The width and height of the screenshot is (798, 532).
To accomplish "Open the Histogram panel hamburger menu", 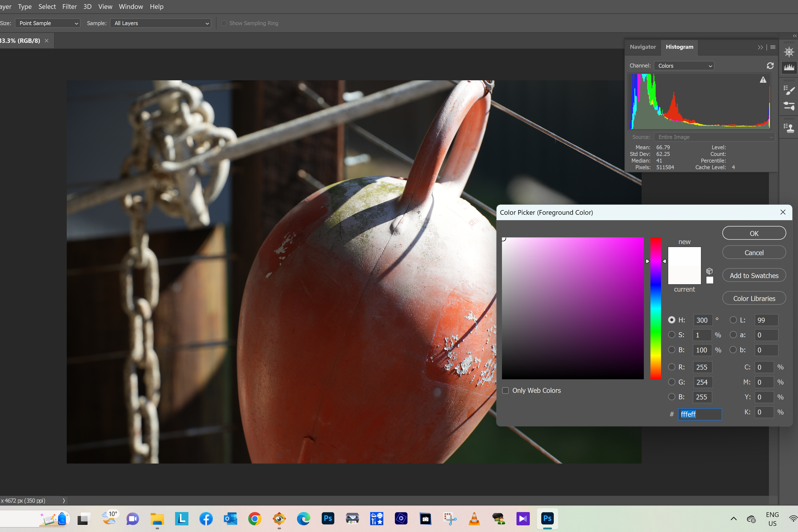I will click(773, 47).
